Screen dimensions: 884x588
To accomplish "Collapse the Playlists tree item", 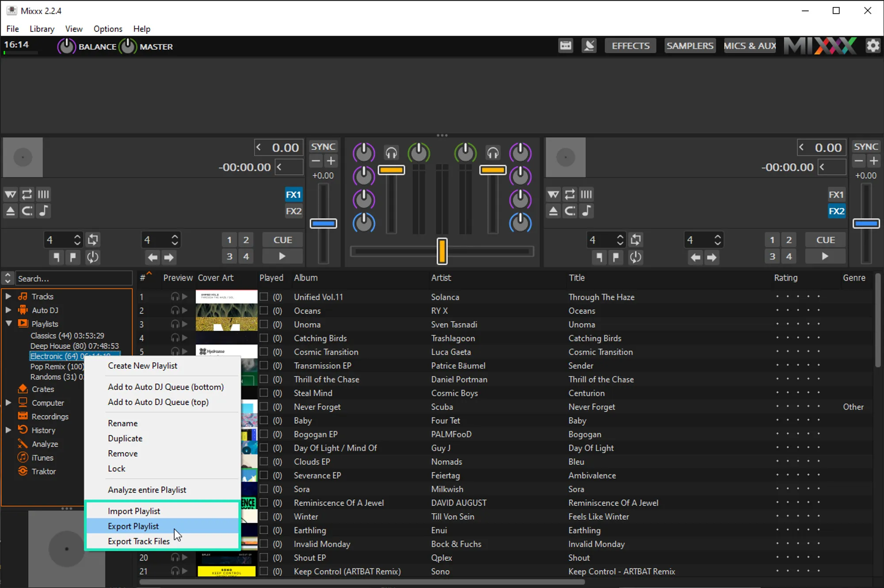I will (x=8, y=324).
